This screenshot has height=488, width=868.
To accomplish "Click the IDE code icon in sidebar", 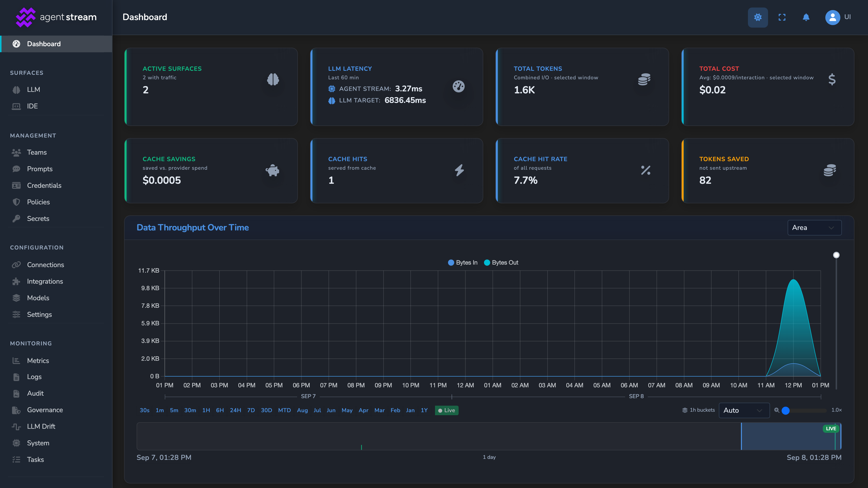I will [x=16, y=106].
